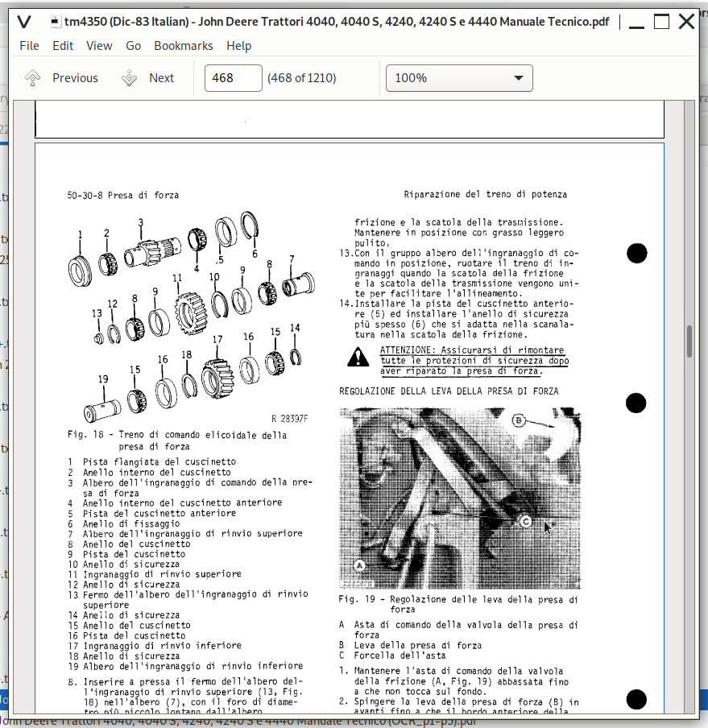Click the Fig. 19 lever adjustment photo
The width and height of the screenshot is (708, 728).
point(460,498)
